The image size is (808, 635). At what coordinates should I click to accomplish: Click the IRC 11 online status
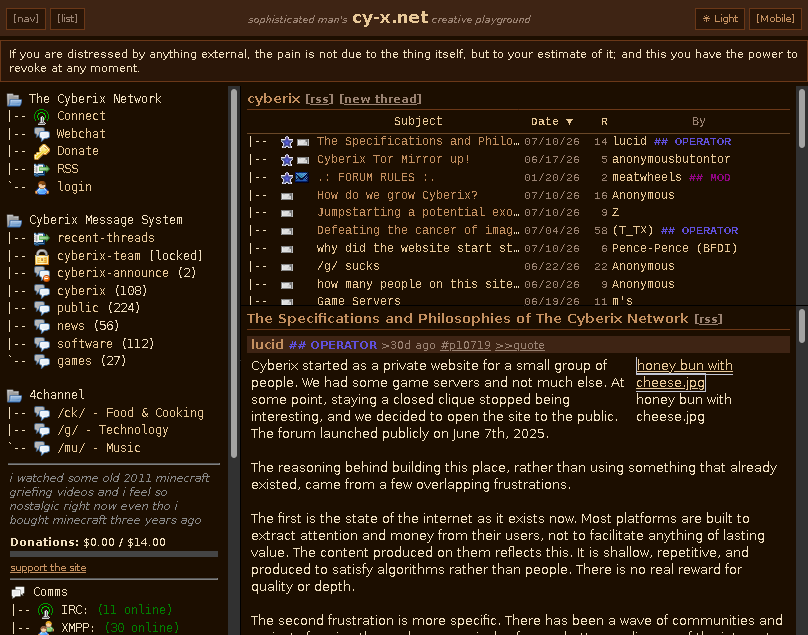coord(134,610)
